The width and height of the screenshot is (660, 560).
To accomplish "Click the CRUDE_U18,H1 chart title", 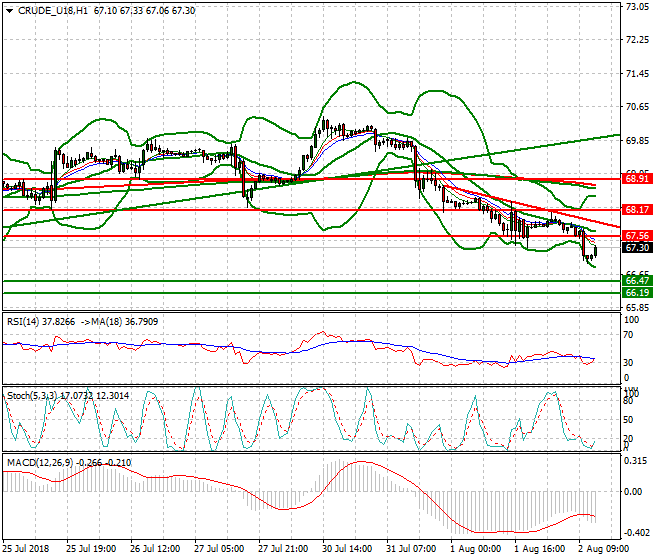I will (53, 11).
